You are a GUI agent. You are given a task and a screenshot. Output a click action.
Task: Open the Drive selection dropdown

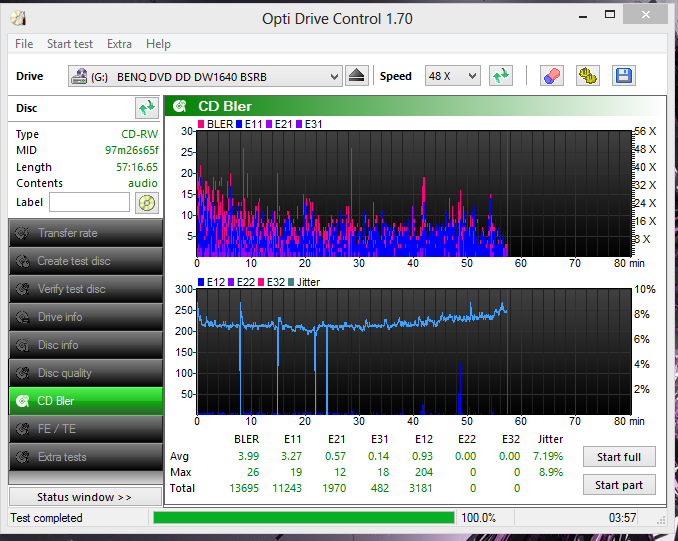point(205,77)
